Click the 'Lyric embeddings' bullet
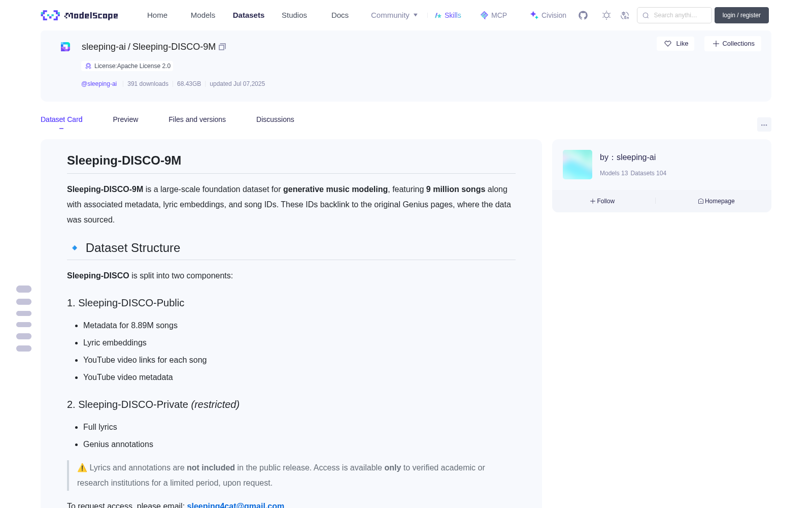The image size is (812, 508). pyautogui.click(x=115, y=343)
